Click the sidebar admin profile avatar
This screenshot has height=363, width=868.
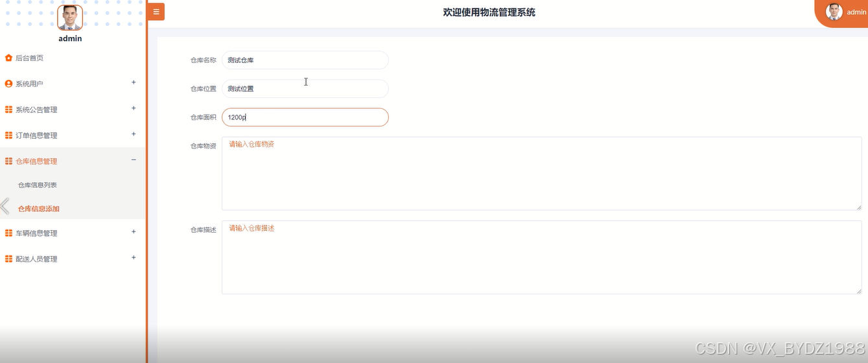pos(70,18)
